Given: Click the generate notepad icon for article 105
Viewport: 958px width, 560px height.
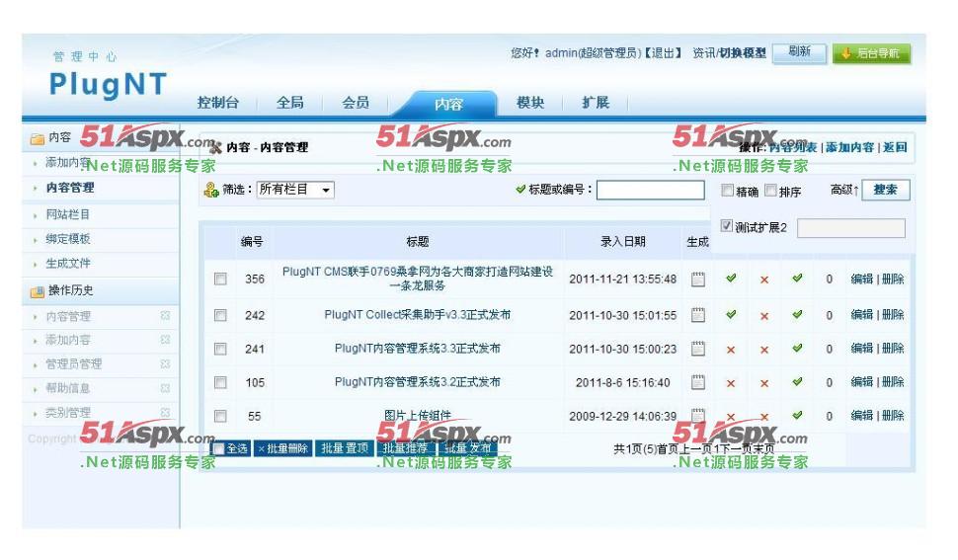Looking at the screenshot, I should click(x=697, y=382).
